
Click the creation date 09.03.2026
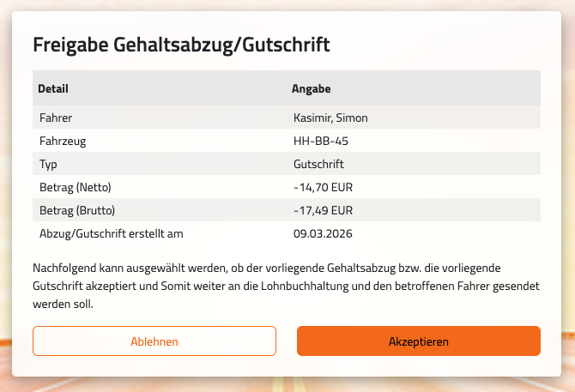(x=324, y=233)
